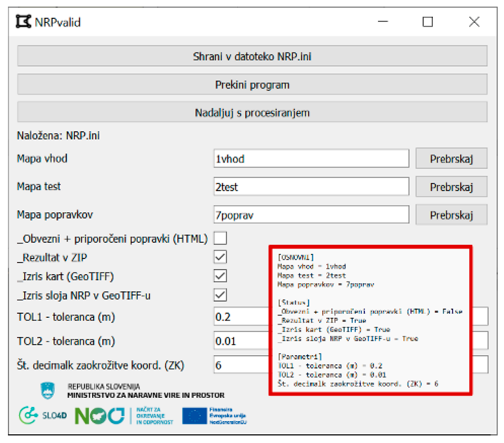This screenshot has height=443, width=504.
Task: Click Prebrskaj for the Mapa test folder
Action: tap(451, 186)
